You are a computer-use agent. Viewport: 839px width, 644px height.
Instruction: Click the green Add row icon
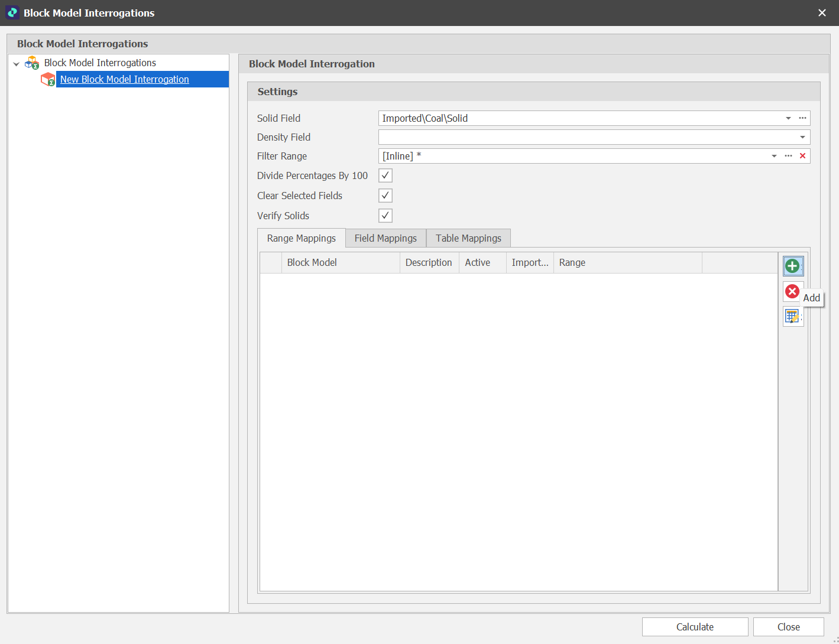(x=793, y=266)
